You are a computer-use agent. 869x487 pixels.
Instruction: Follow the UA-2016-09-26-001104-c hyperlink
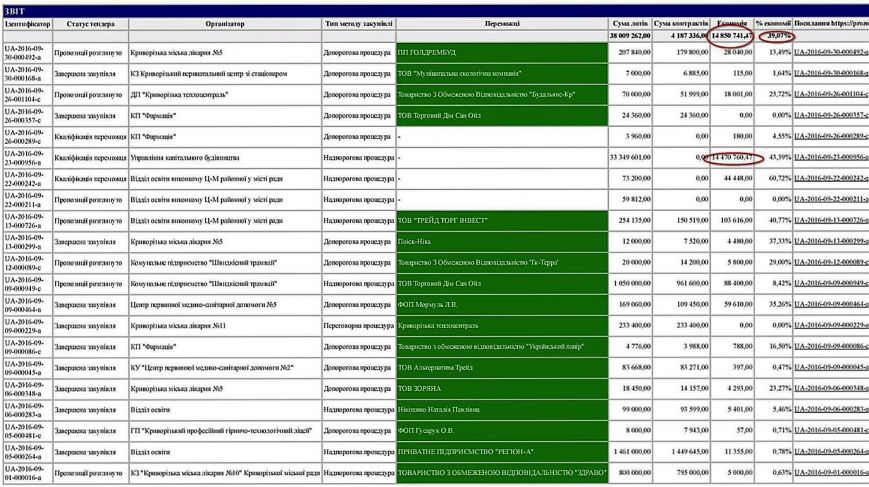pyautogui.click(x=831, y=95)
